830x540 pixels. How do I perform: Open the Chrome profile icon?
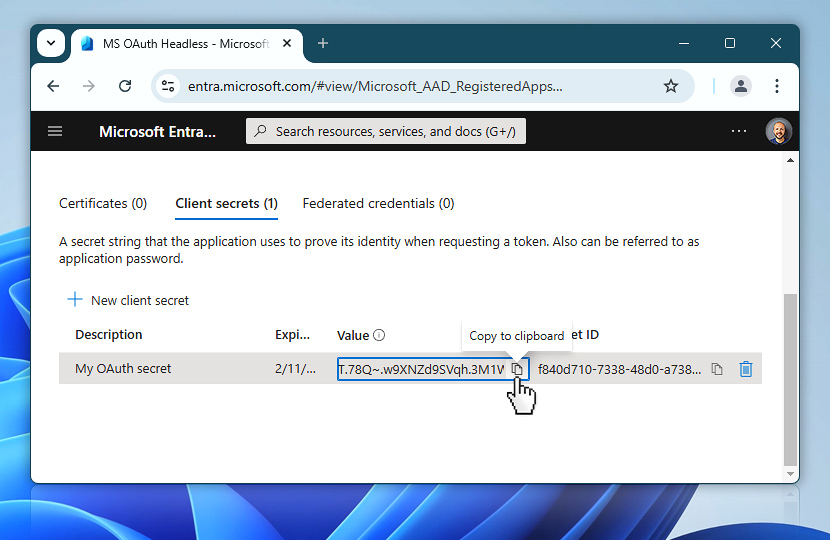[x=741, y=86]
